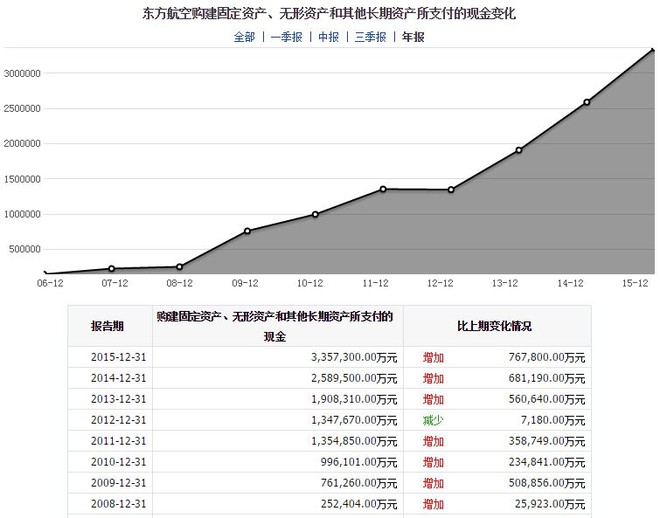The image size is (660, 518).
Task: Click the chart data point for 13-12
Action: click(x=519, y=150)
